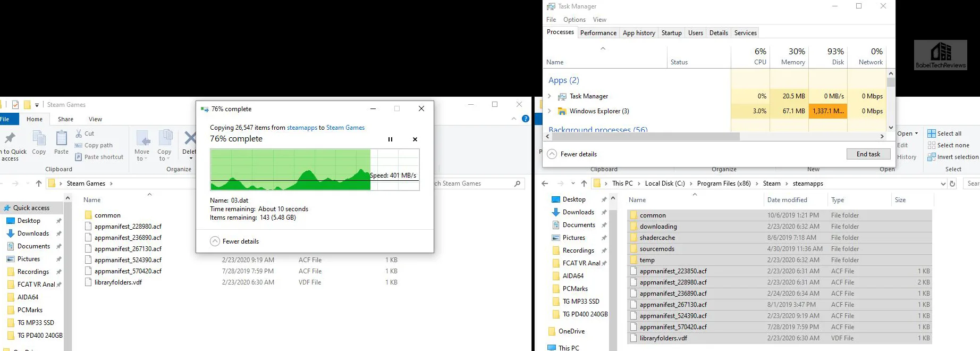Image resolution: width=980 pixels, height=351 pixels.
Task: Click Task Manager horizontal scrollbar
Action: 645,136
